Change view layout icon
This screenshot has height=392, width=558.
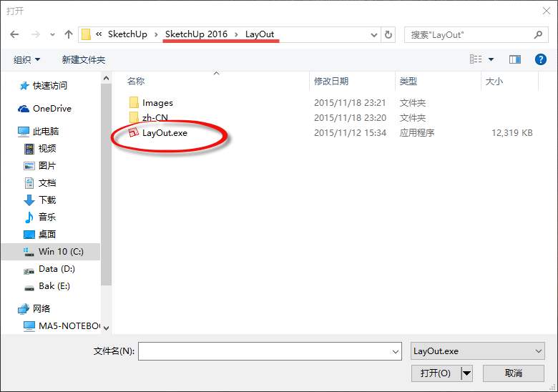click(x=476, y=59)
